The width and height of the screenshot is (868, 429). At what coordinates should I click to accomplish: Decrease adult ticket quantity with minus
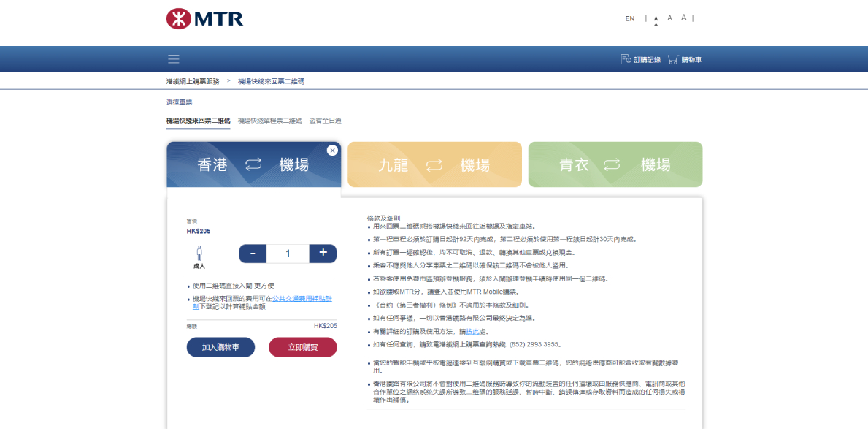(253, 254)
